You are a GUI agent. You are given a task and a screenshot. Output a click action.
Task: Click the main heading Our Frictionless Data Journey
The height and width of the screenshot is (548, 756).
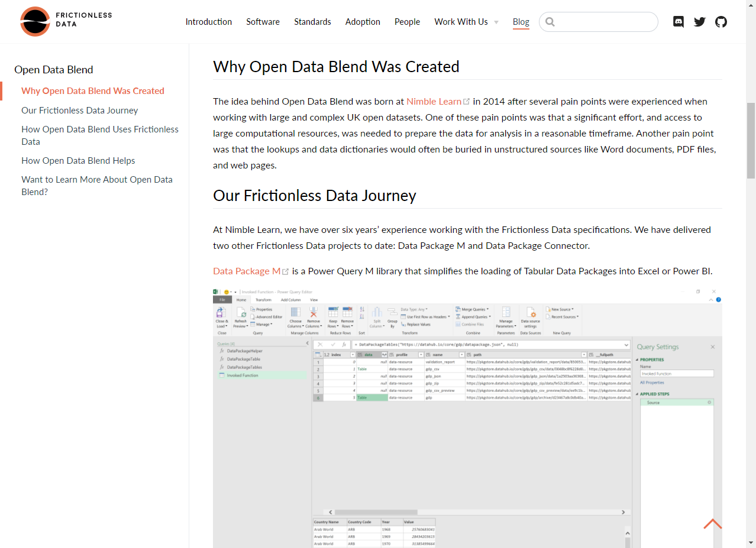pyautogui.click(x=315, y=196)
